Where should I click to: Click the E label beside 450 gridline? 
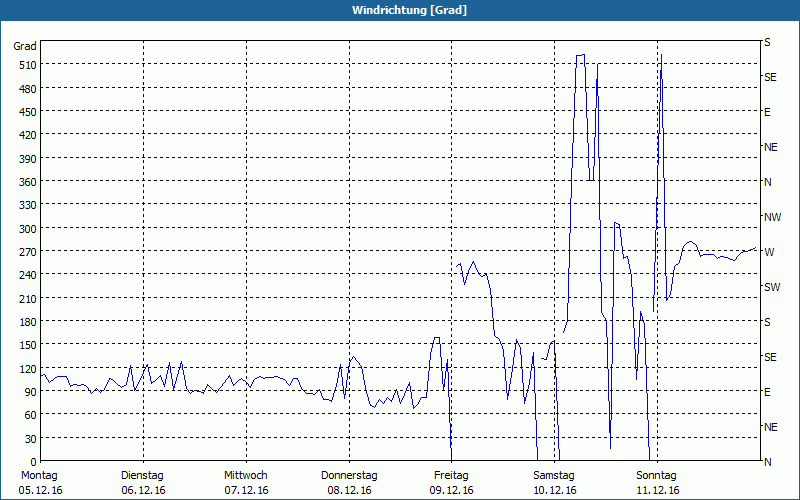pos(767,112)
